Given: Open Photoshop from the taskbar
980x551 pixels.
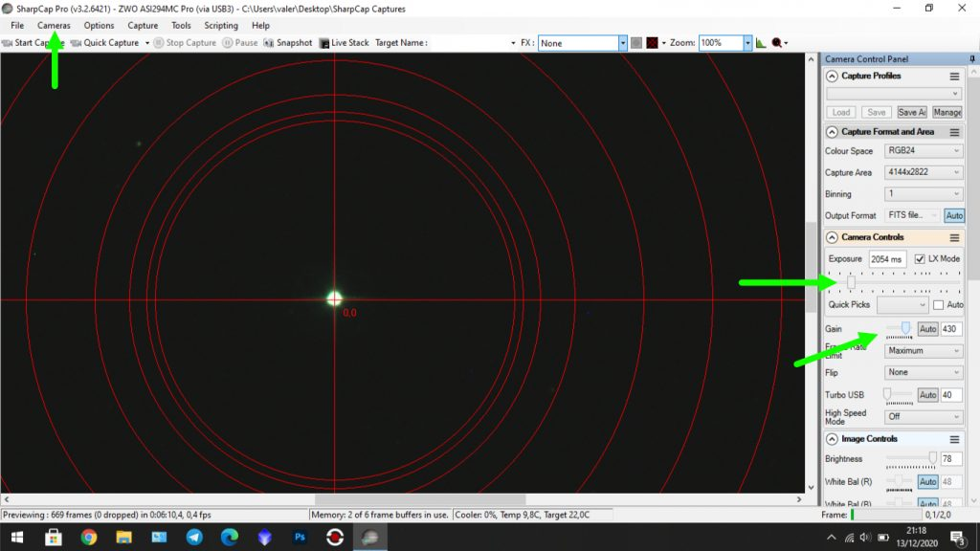Looking at the screenshot, I should [300, 538].
